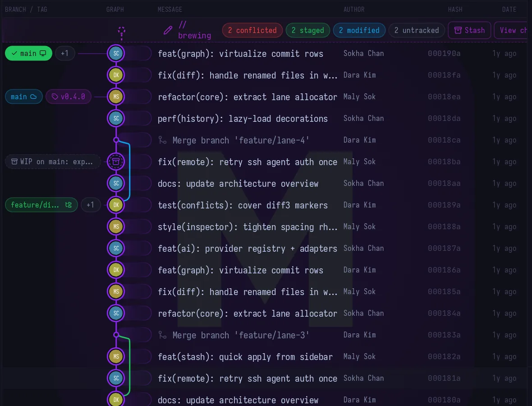Select 'docs: update architecture overview' at 00018aa
Screen dimensions: 532x406
click(238, 184)
